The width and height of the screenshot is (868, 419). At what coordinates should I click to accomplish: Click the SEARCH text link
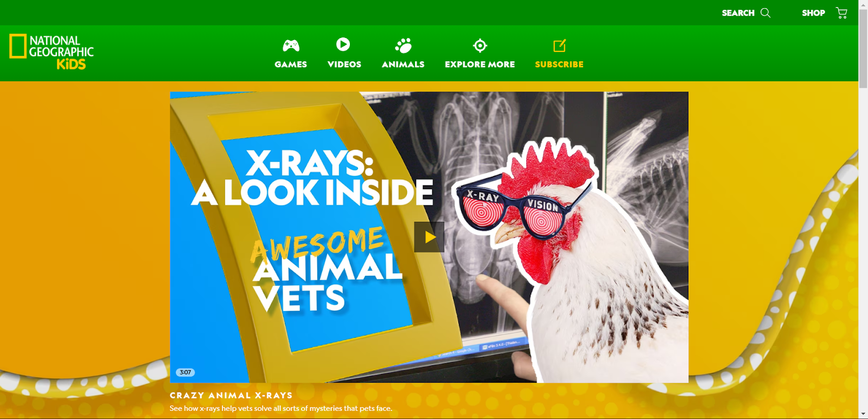click(738, 13)
